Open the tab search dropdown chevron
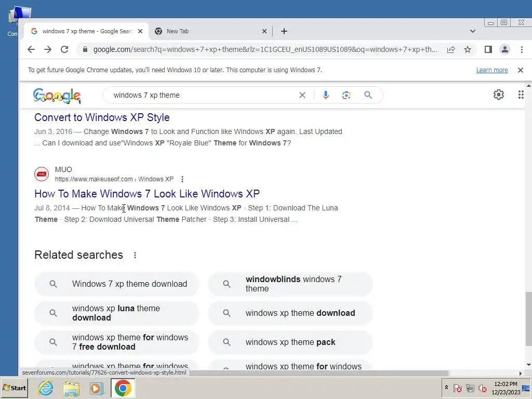 point(473,31)
